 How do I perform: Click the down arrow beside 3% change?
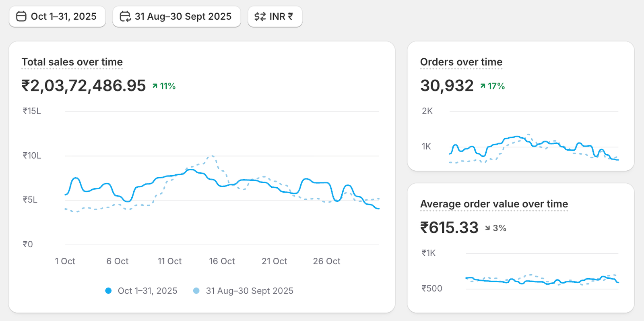tap(487, 228)
